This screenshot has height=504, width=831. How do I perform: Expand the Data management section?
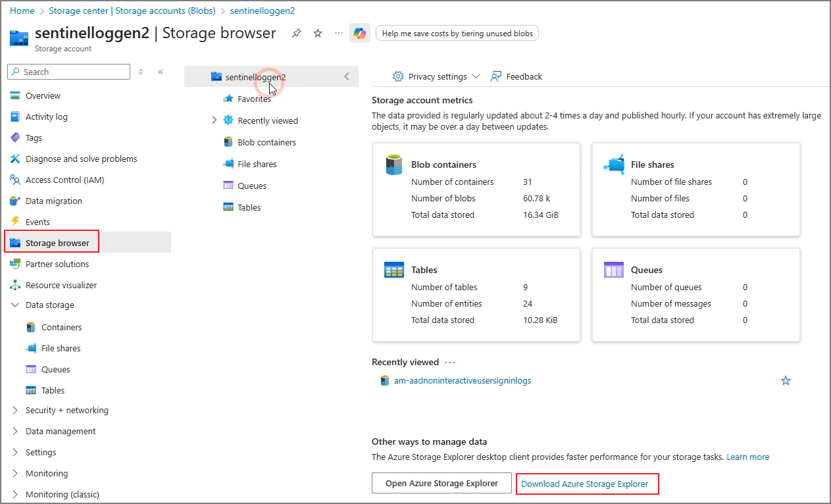(15, 431)
